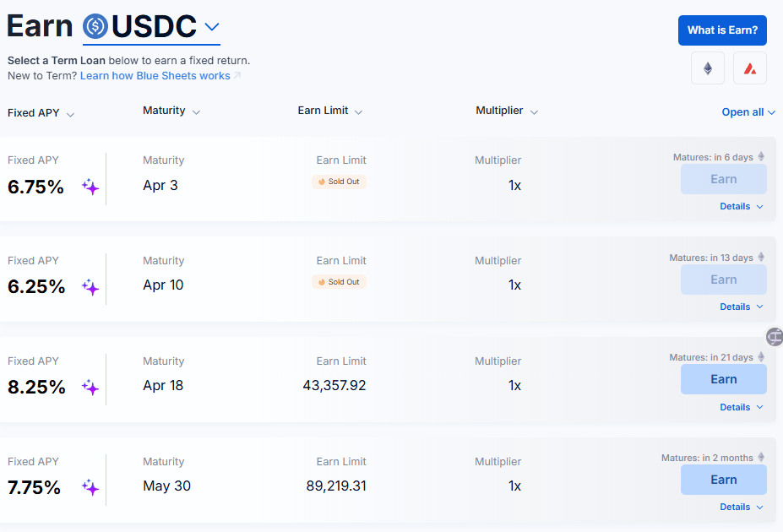Click the USDC coin logo icon
The height and width of the screenshot is (532, 783).
(96, 26)
